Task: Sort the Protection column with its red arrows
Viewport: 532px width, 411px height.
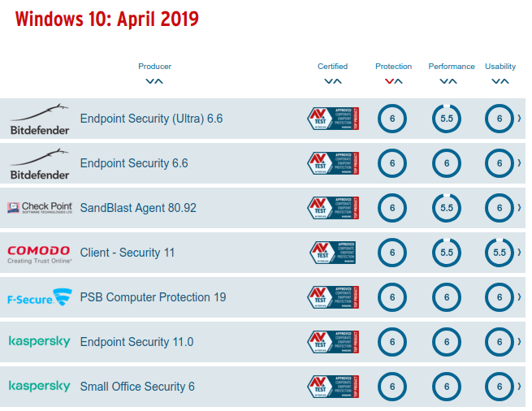Action: pyautogui.click(x=394, y=81)
